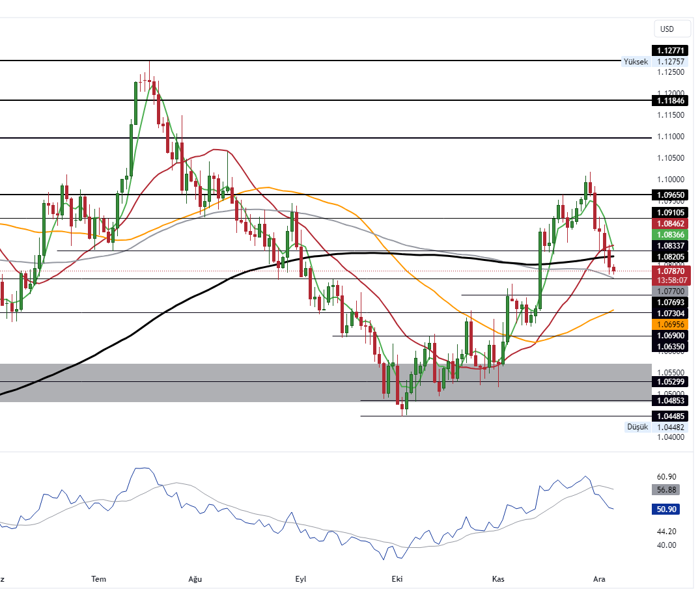Viewport: 700px width, 611px height.
Task: Select the blue 50.90 RSI value label
Action: coord(665,509)
